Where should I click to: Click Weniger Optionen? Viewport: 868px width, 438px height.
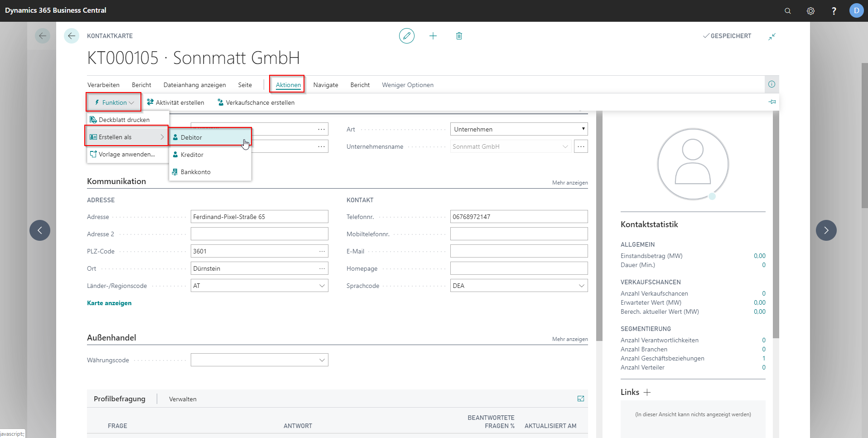408,85
